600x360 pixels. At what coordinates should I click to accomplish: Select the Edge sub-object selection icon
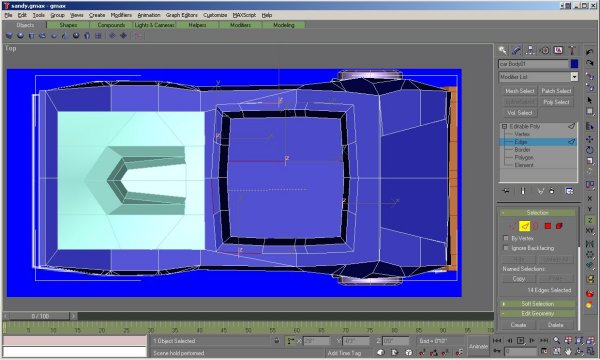coord(524,226)
